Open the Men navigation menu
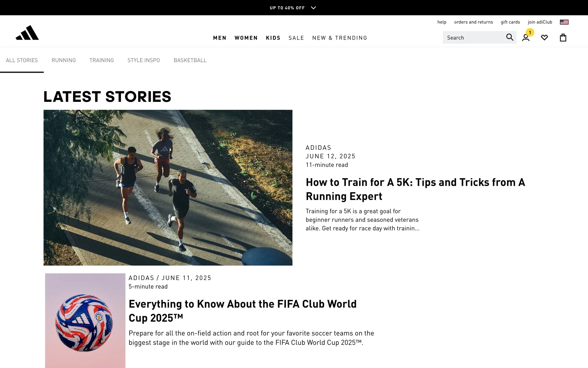This screenshot has height=368, width=588. [x=220, y=38]
